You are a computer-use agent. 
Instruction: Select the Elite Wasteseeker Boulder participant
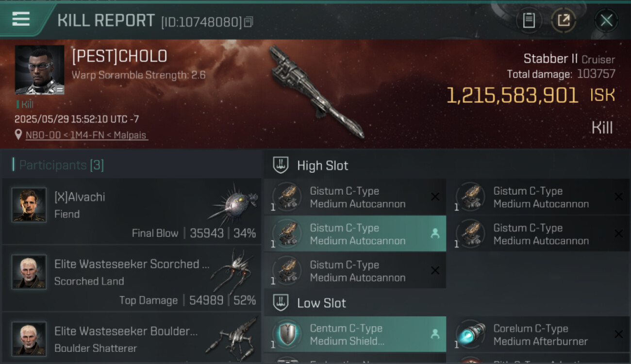[132, 338]
